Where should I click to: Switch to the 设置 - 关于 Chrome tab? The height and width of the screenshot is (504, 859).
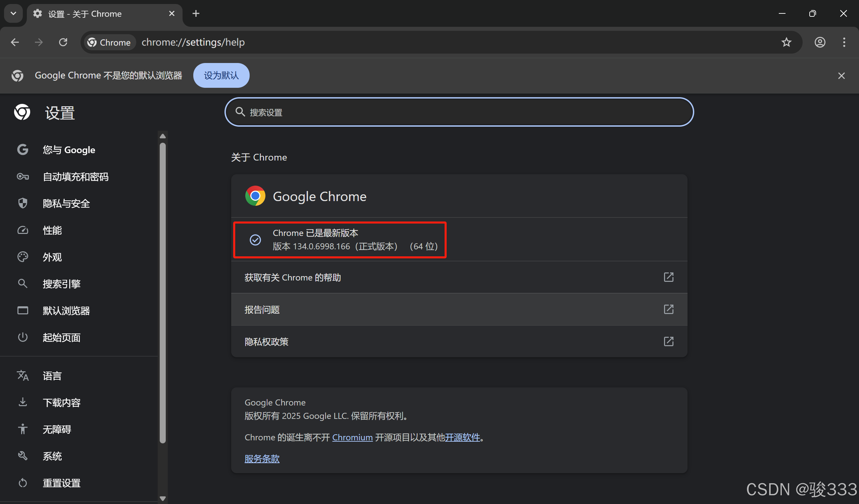click(95, 14)
